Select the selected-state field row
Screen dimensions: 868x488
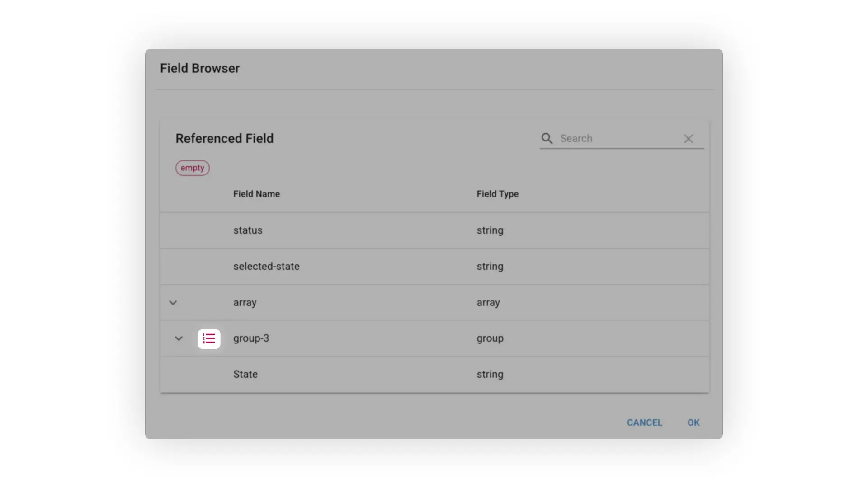[266, 267]
